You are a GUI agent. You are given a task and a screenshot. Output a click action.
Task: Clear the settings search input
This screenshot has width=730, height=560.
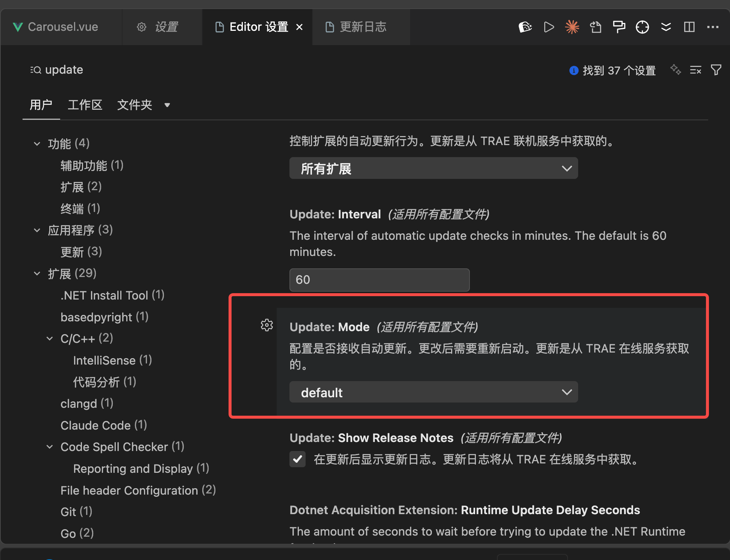(695, 70)
